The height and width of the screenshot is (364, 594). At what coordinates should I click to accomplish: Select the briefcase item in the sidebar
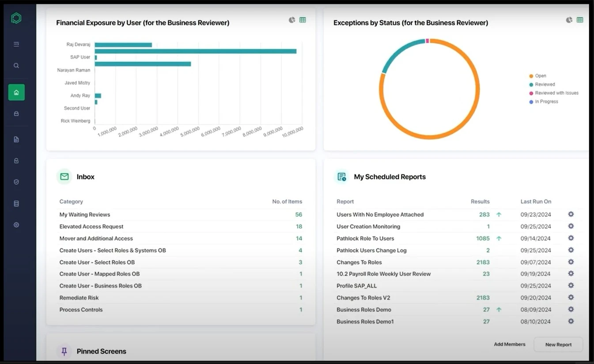[16, 113]
